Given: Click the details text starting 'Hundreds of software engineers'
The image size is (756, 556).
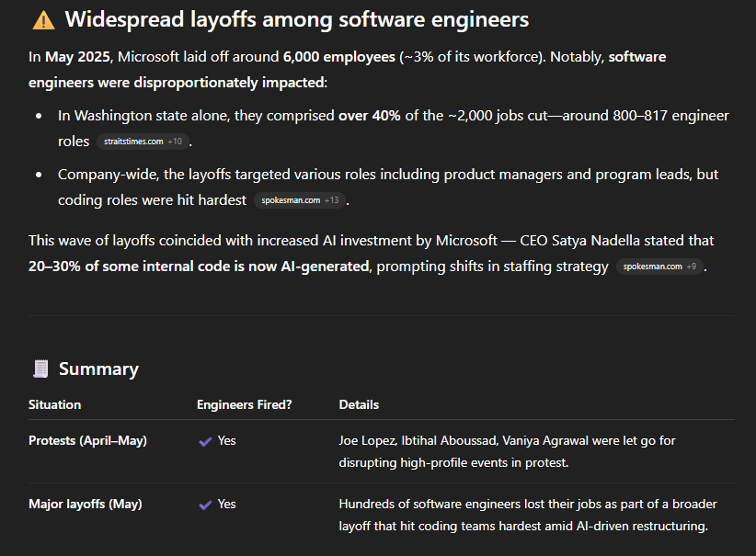Looking at the screenshot, I should (x=528, y=515).
